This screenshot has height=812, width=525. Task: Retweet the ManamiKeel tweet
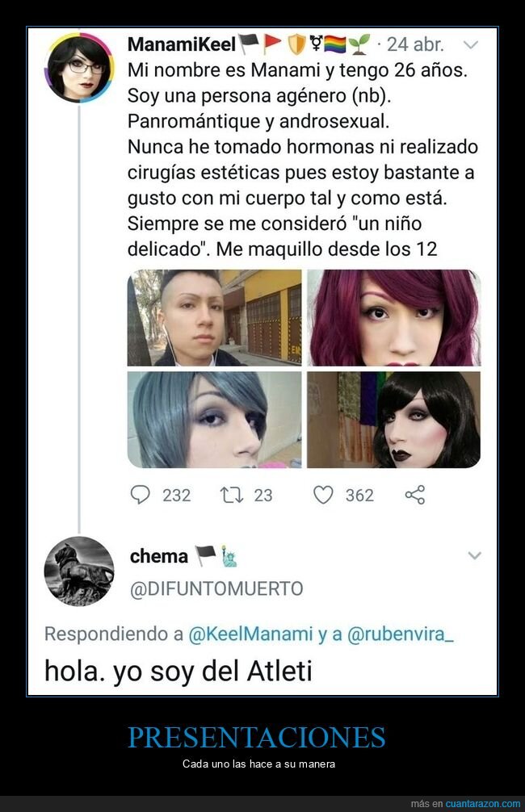point(231,495)
